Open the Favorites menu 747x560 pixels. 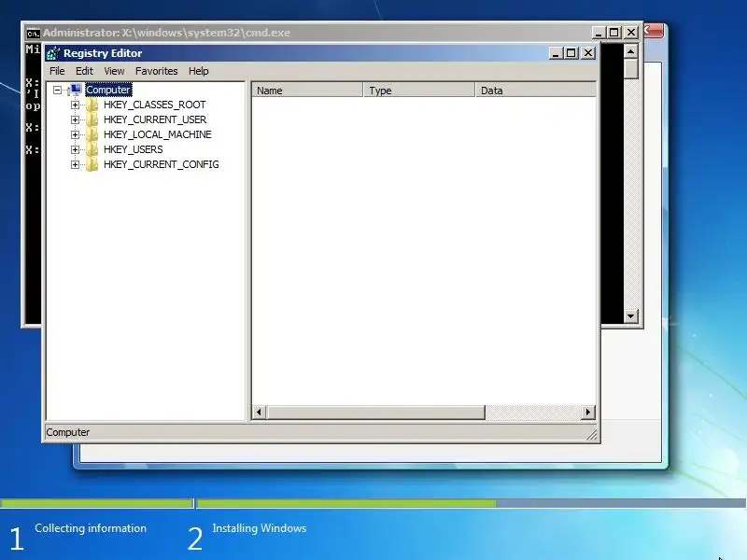tap(156, 71)
